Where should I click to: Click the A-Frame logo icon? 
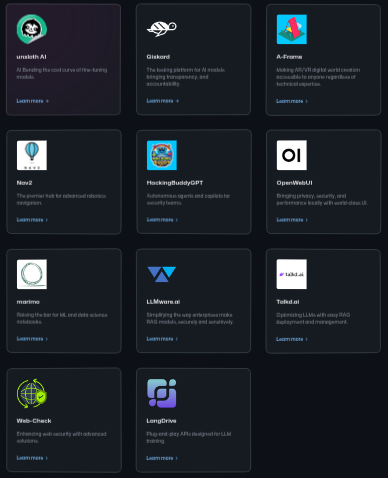tap(292, 29)
